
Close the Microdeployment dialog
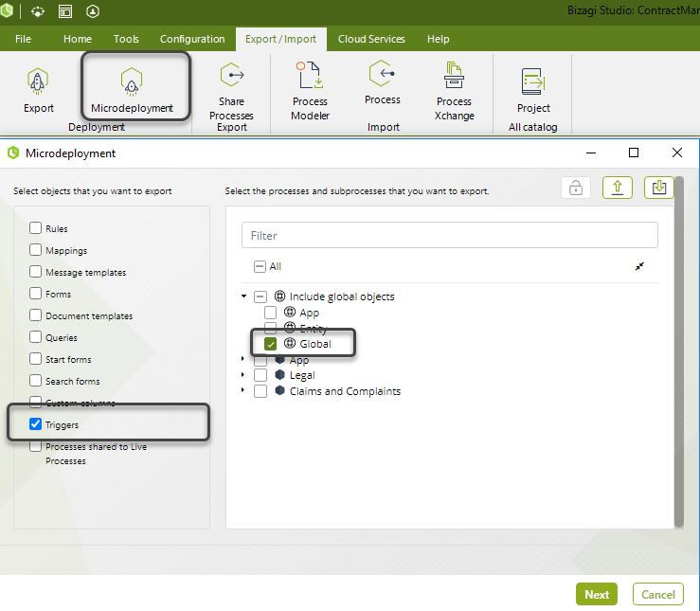point(676,153)
